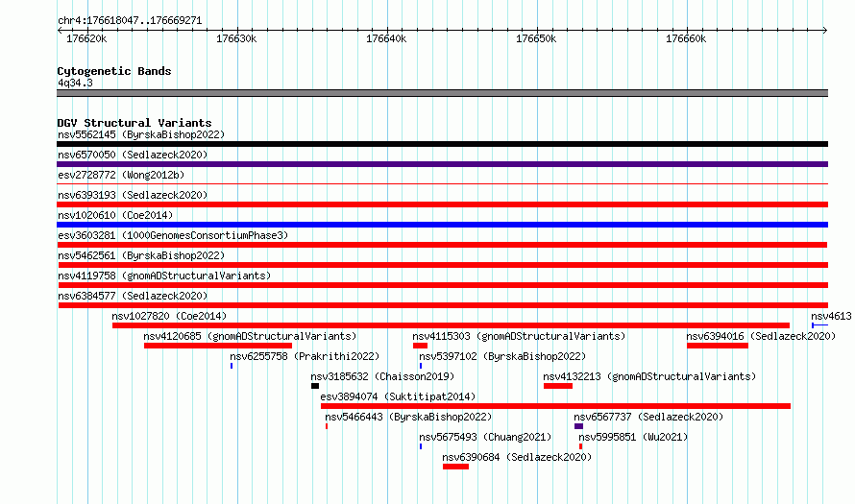The image size is (855, 504).
Task: Select the nsv6394016 (Sedlazeck2020) red bar
Action: [x=718, y=346]
